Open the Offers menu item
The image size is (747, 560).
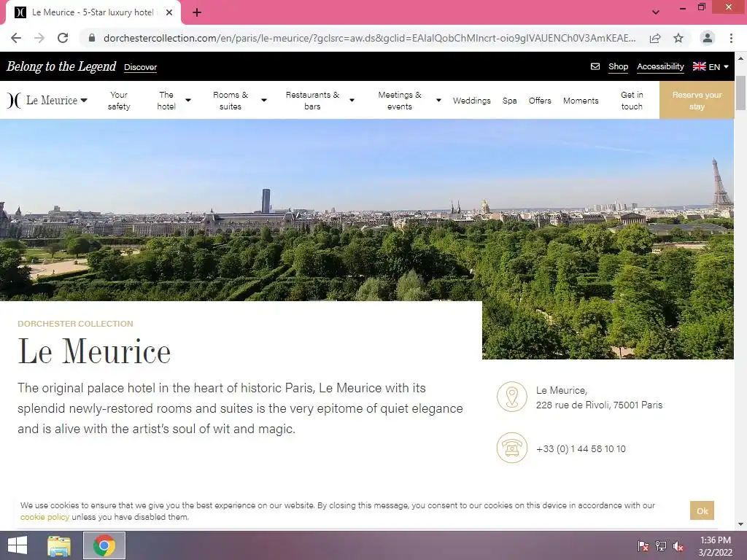pyautogui.click(x=540, y=101)
